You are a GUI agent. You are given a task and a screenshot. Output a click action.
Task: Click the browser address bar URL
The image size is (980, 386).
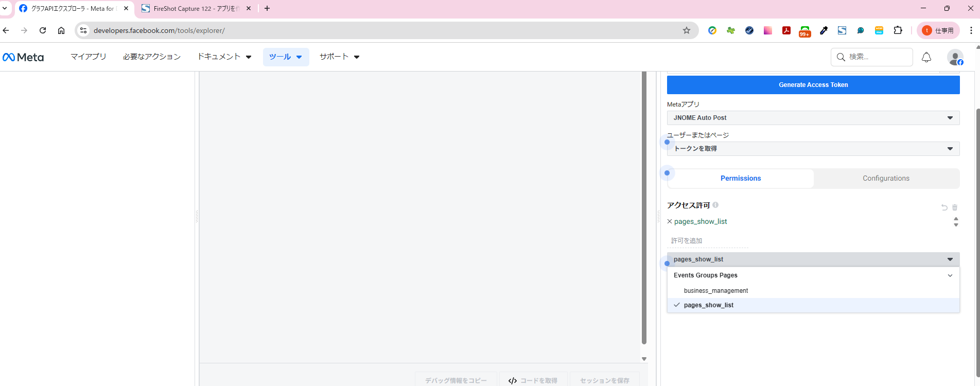159,30
